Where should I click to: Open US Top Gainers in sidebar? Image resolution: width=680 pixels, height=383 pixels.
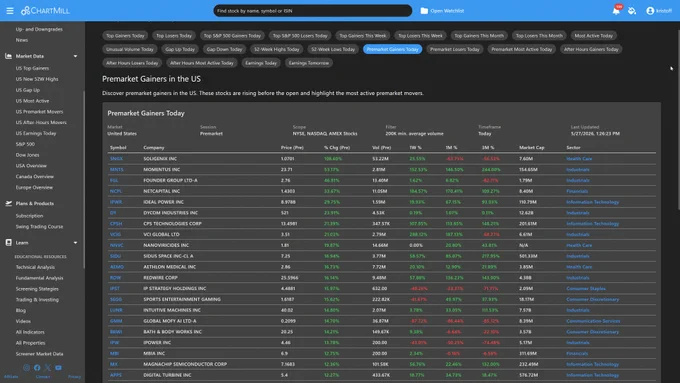coord(33,68)
